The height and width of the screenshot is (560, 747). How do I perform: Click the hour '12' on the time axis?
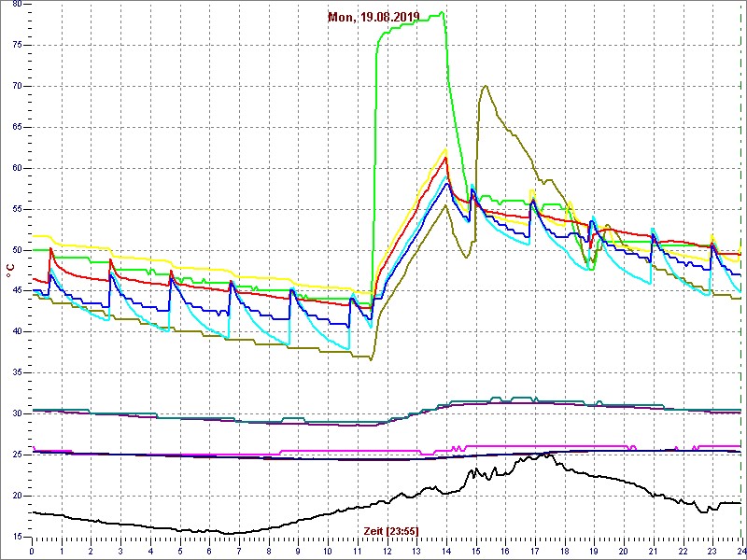[x=387, y=552]
